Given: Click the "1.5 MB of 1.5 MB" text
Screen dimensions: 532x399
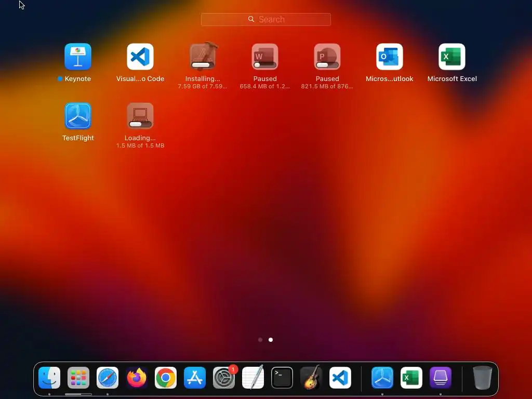Looking at the screenshot, I should [140, 145].
